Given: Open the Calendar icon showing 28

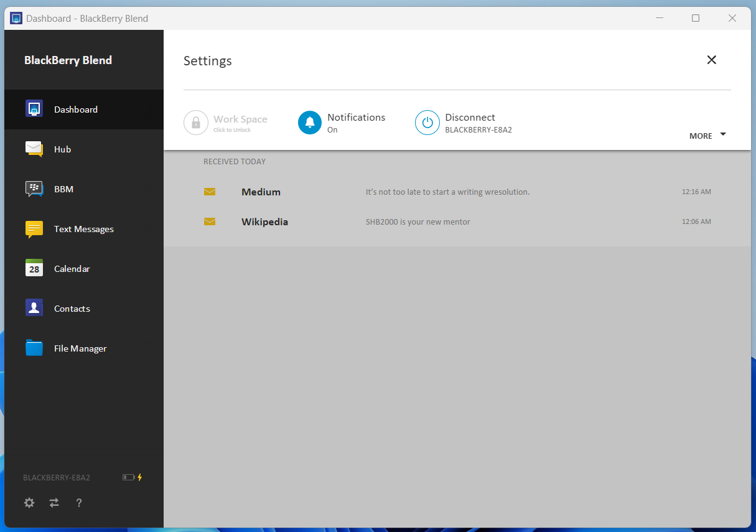Looking at the screenshot, I should pos(34,268).
